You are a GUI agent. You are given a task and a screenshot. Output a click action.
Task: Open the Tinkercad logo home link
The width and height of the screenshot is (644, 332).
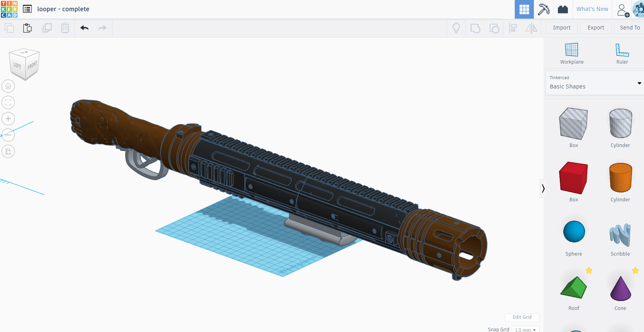tap(9, 9)
